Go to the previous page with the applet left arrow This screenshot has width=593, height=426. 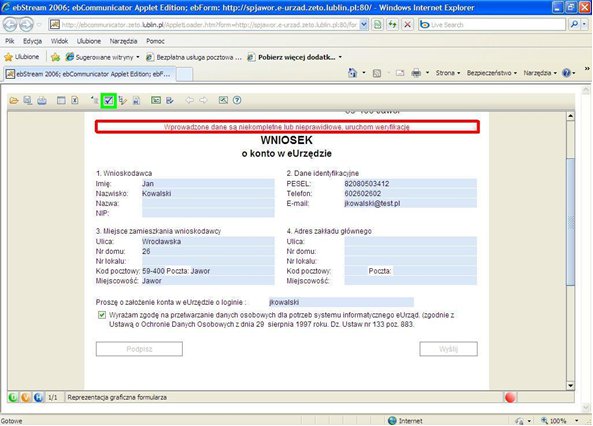[x=189, y=100]
